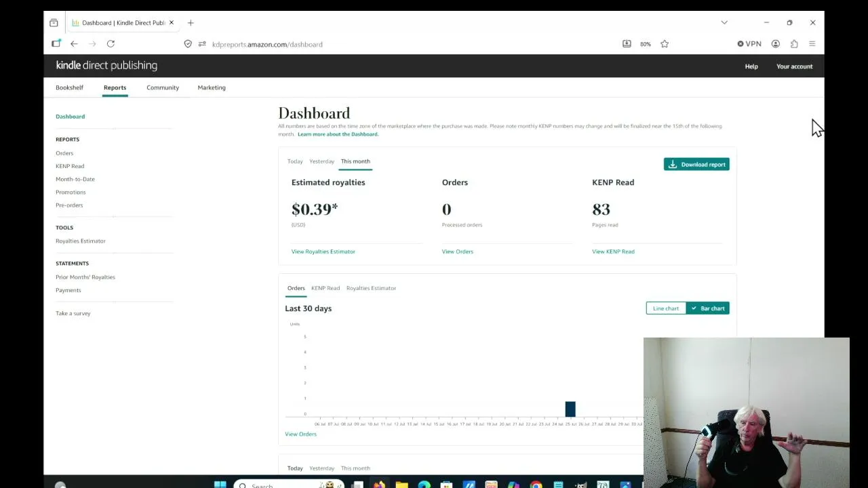Click the webcam overlay video thumbnail
This screenshot has height=488, width=868.
coord(747,413)
